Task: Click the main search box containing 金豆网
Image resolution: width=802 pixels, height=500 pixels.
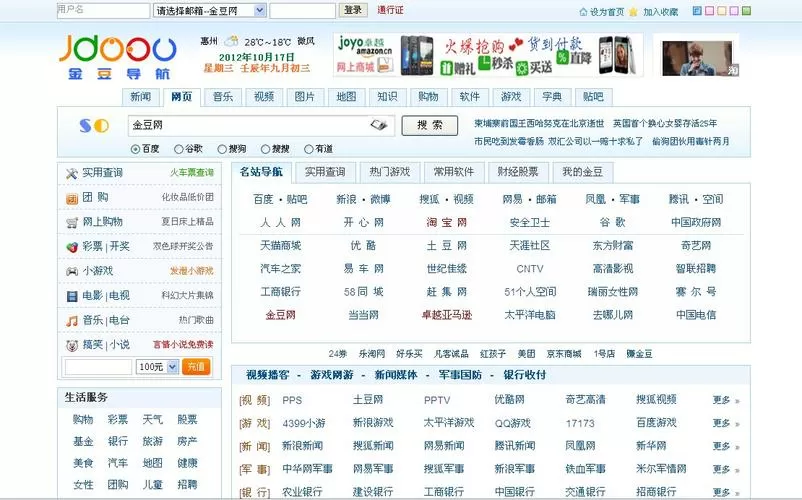Action: [x=261, y=125]
